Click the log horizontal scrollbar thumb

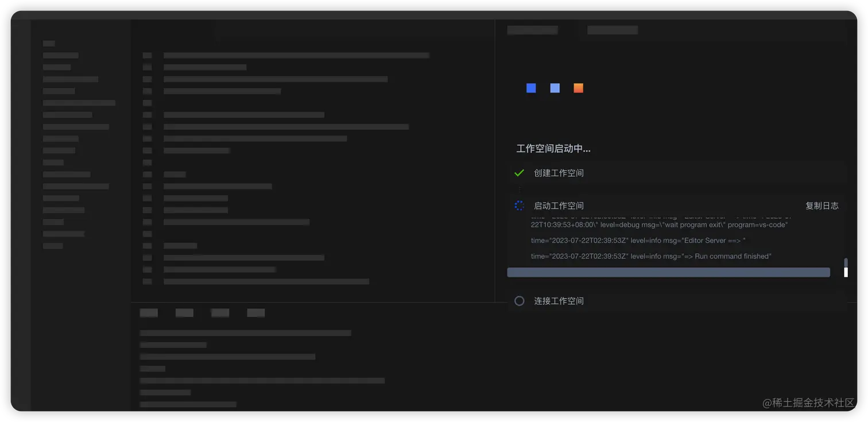(668, 272)
